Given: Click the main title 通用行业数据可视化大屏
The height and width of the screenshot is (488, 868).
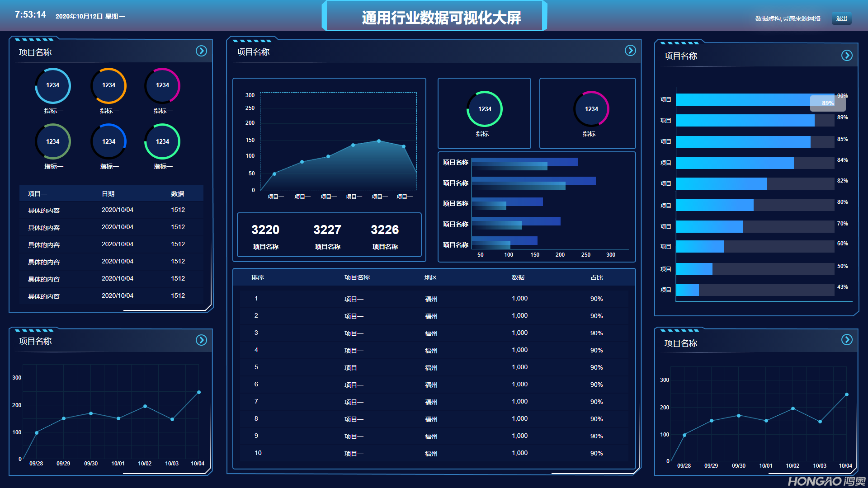Looking at the screenshot, I should click(441, 18).
